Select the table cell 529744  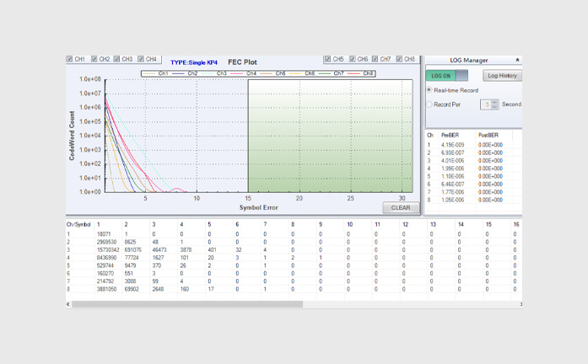(105, 265)
